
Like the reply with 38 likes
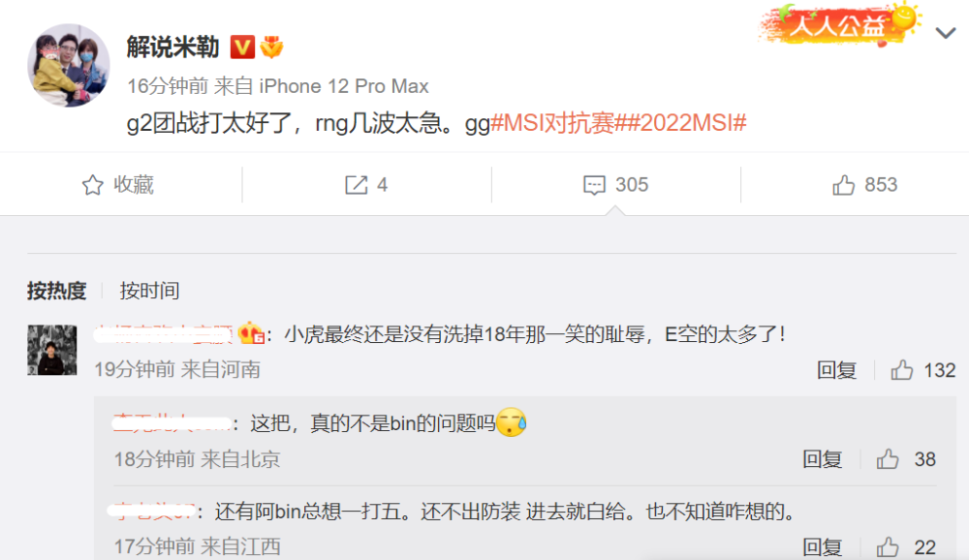coord(888,458)
